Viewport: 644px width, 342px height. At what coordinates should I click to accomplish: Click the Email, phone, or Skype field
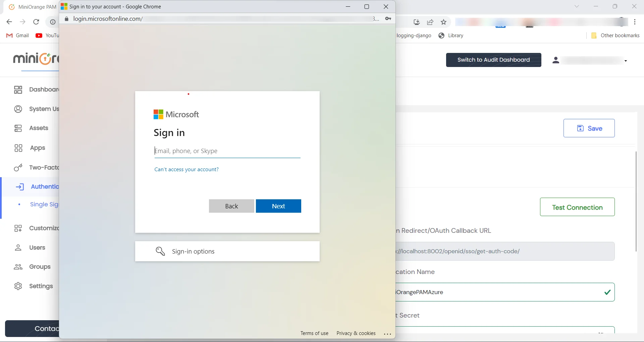click(x=227, y=151)
